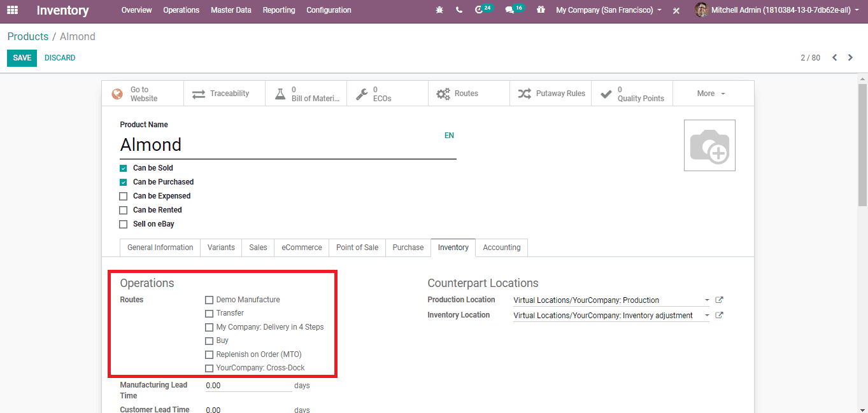Image resolution: width=868 pixels, height=413 pixels.
Task: Click the ECOs wrench icon
Action: (x=362, y=94)
